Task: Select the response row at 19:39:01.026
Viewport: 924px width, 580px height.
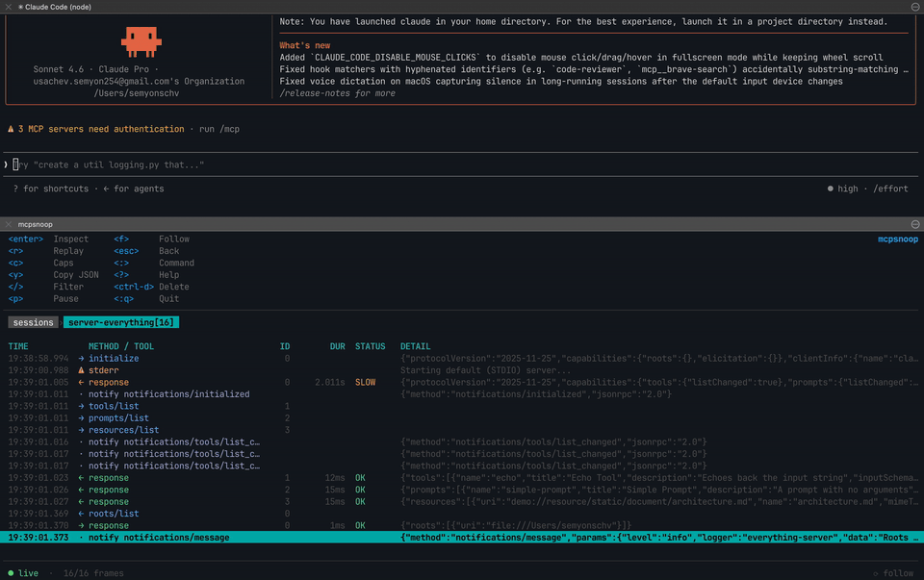Action: pyautogui.click(x=462, y=490)
